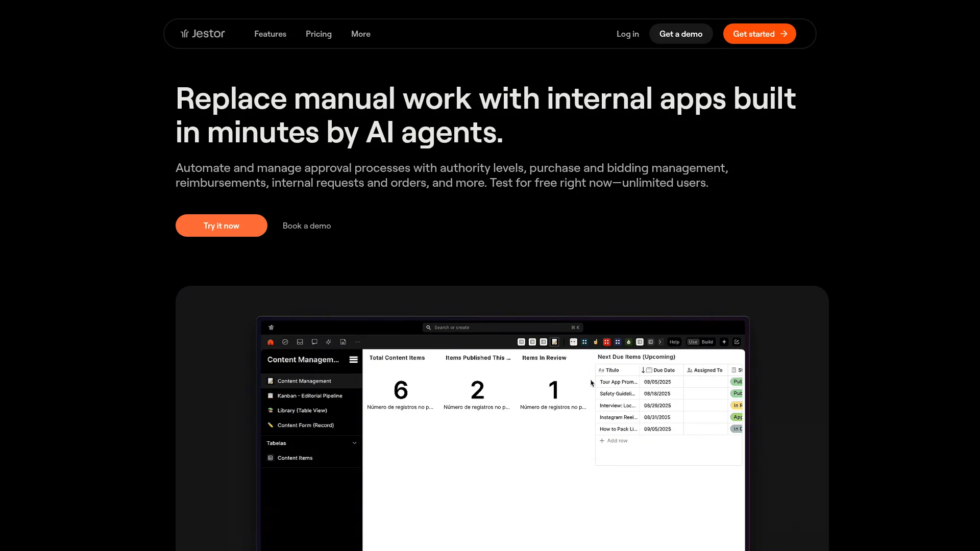
Task: Click the edit pencil icon at toolbar end
Action: click(737, 342)
